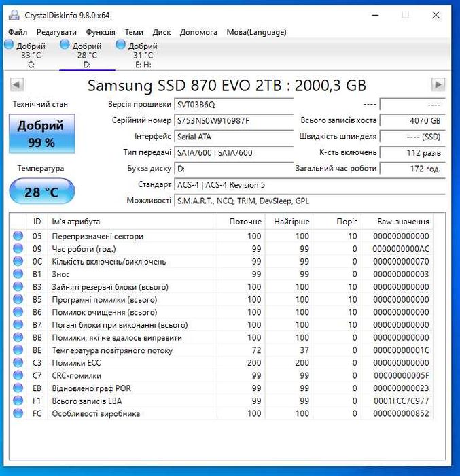Select the Перепризначені сектори row name
This screenshot has height=476, width=460.
[x=97, y=236]
